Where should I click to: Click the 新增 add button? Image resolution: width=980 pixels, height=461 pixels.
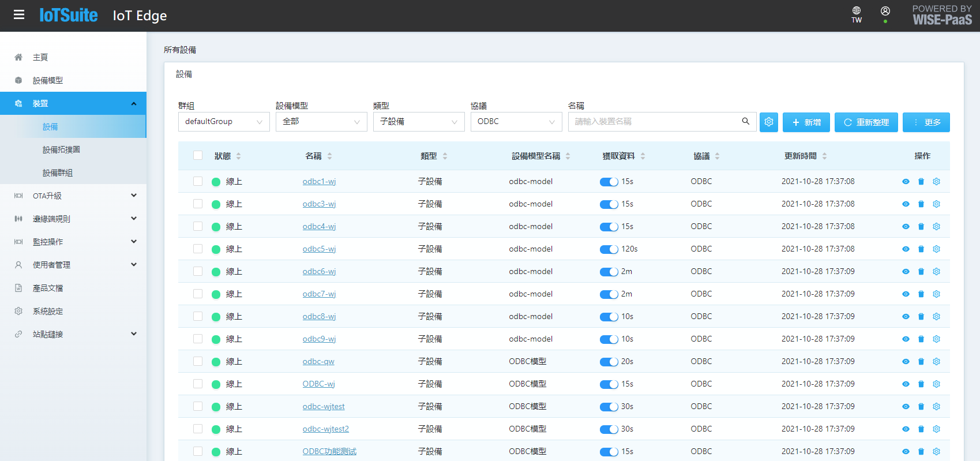(x=806, y=122)
